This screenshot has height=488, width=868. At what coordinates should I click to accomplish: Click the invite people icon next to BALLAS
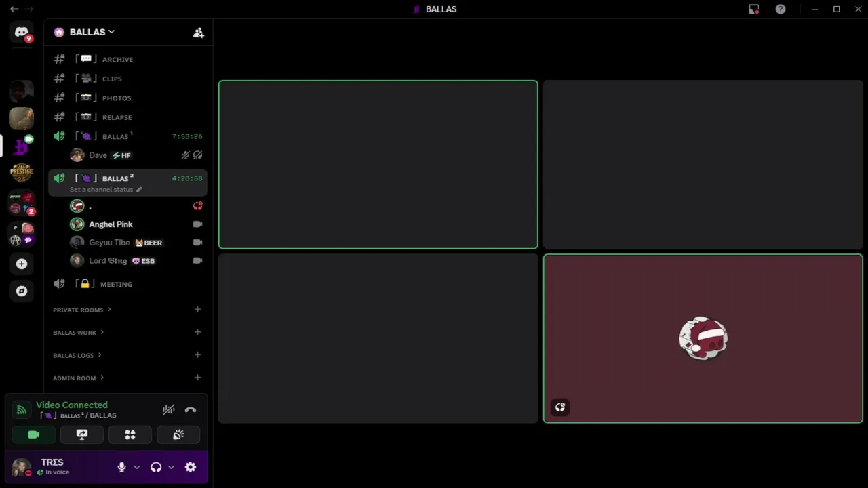pyautogui.click(x=199, y=32)
